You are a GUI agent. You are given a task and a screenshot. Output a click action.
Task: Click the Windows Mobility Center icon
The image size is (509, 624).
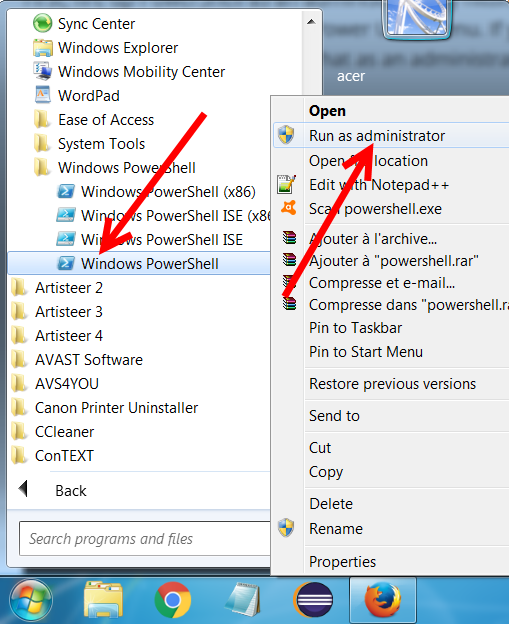pyautogui.click(x=43, y=71)
